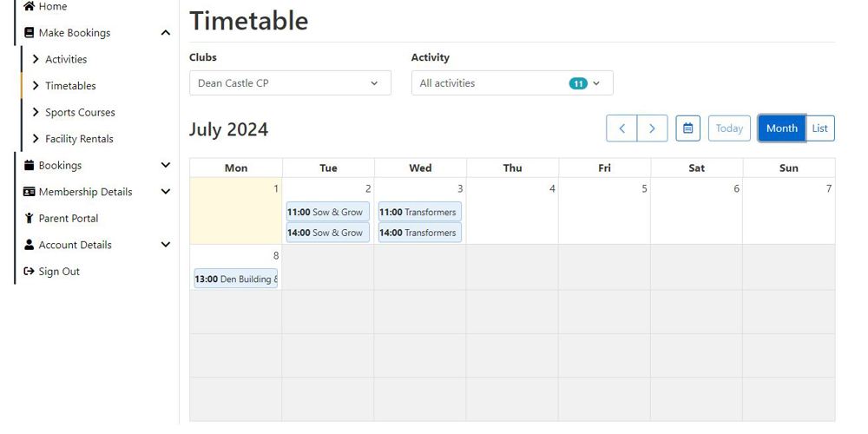Image resolution: width=868 pixels, height=434 pixels.
Task: Collapse the Make Bookings section chevron
Action: (x=165, y=33)
